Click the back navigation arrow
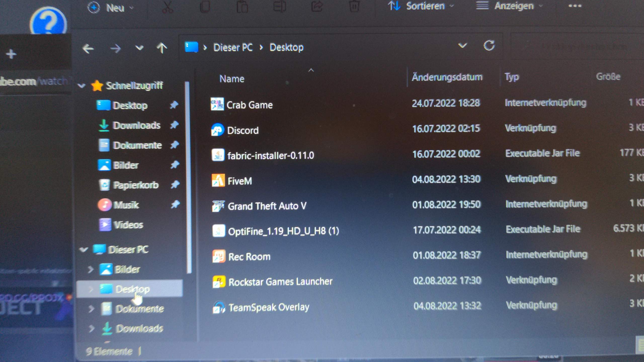Image resolution: width=644 pixels, height=362 pixels. (89, 48)
